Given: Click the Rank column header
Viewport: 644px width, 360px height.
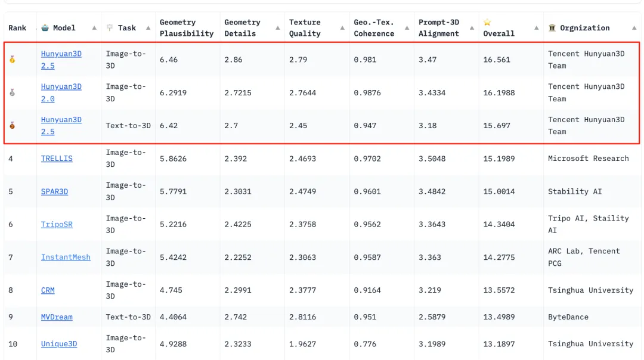Looking at the screenshot, I should click(17, 28).
